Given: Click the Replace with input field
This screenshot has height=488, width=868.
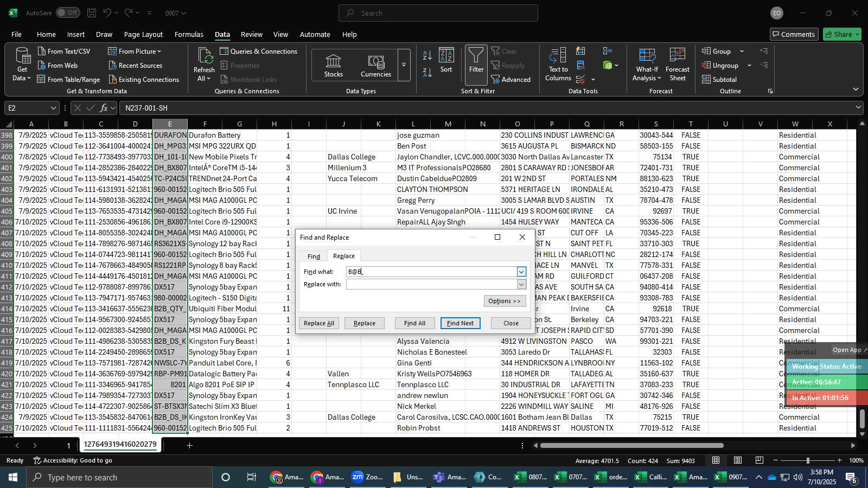Looking at the screenshot, I should [432, 284].
